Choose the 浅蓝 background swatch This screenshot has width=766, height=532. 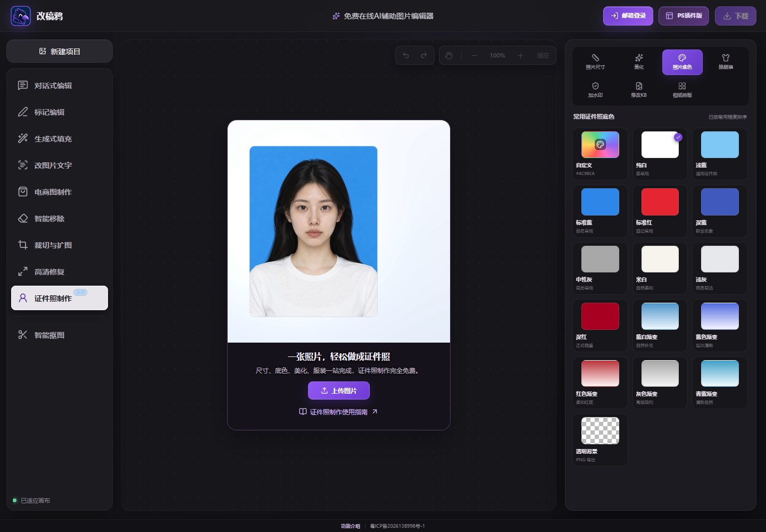720,154
